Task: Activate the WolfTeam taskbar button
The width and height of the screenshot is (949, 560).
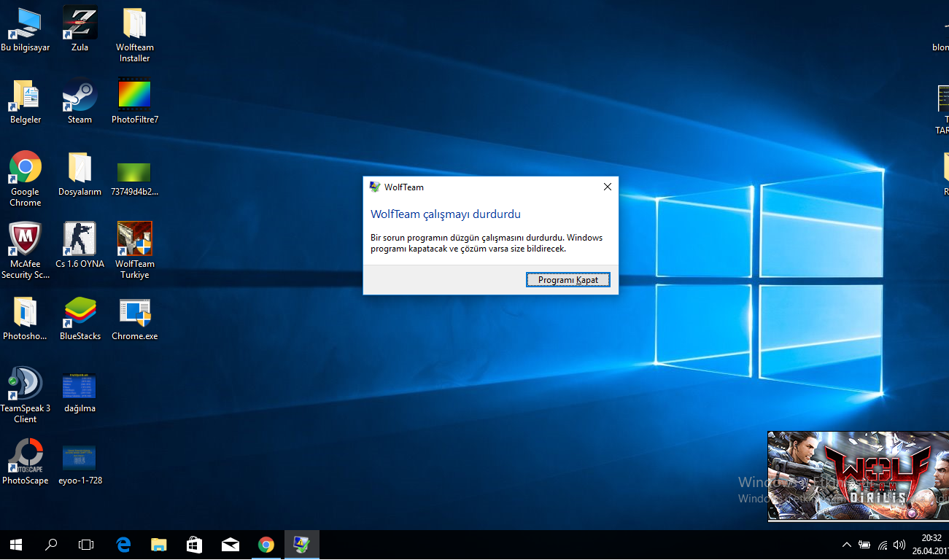Action: tap(301, 545)
